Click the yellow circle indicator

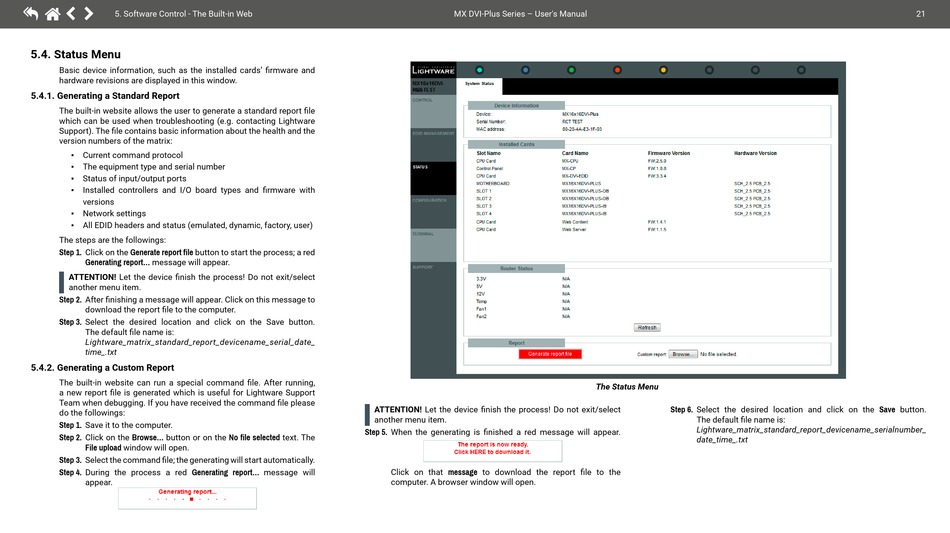[663, 70]
